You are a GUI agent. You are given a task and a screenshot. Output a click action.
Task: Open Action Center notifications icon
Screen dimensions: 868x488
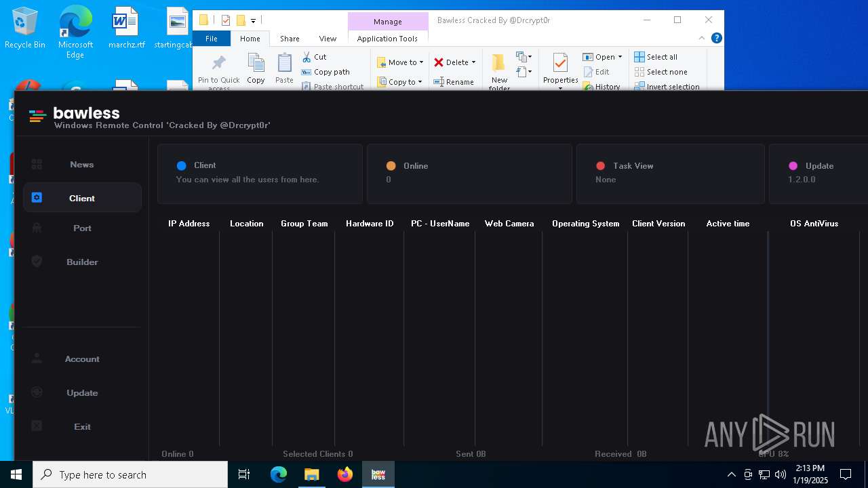pyautogui.click(x=846, y=474)
